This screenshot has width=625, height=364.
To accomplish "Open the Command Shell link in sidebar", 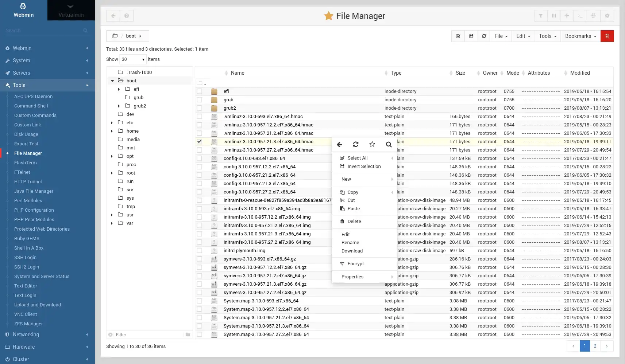I will [x=31, y=106].
